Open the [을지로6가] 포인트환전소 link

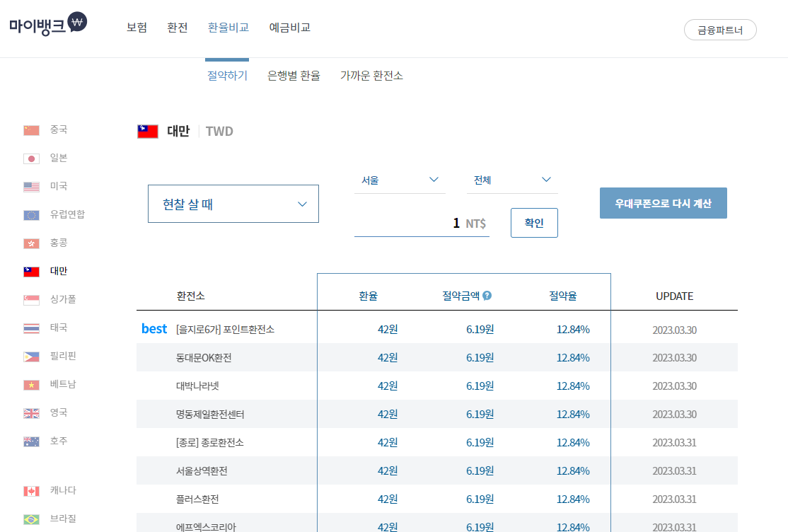coord(226,328)
